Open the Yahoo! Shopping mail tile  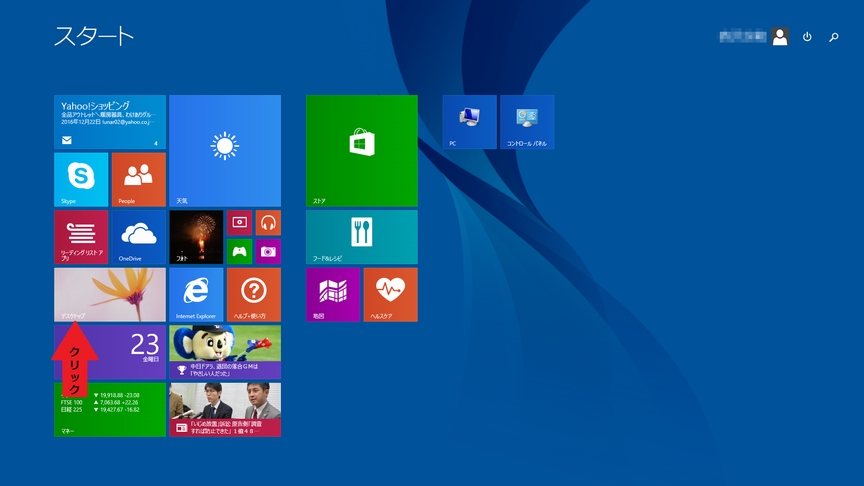pyautogui.click(x=110, y=122)
